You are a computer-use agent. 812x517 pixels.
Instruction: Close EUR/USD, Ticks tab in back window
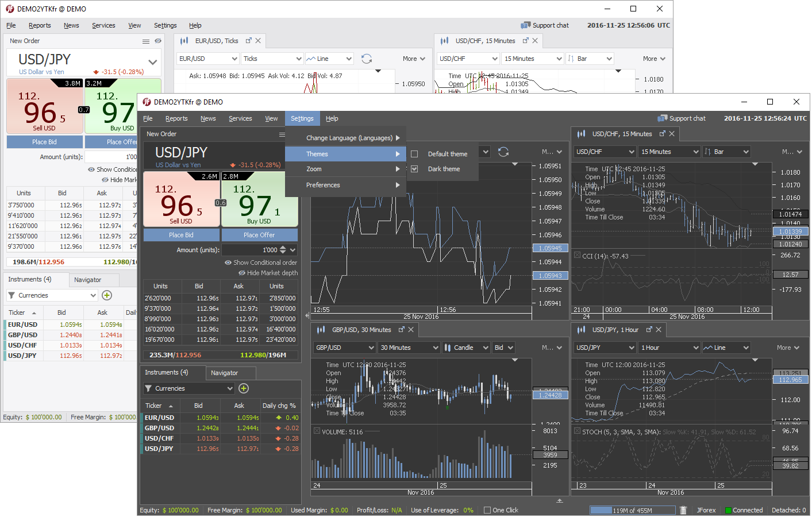click(x=258, y=41)
